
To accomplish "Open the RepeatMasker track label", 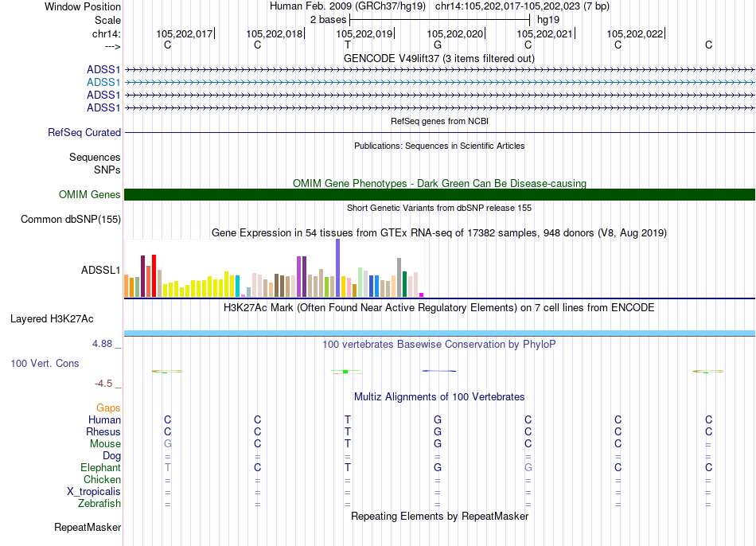I will pyautogui.click(x=88, y=527).
